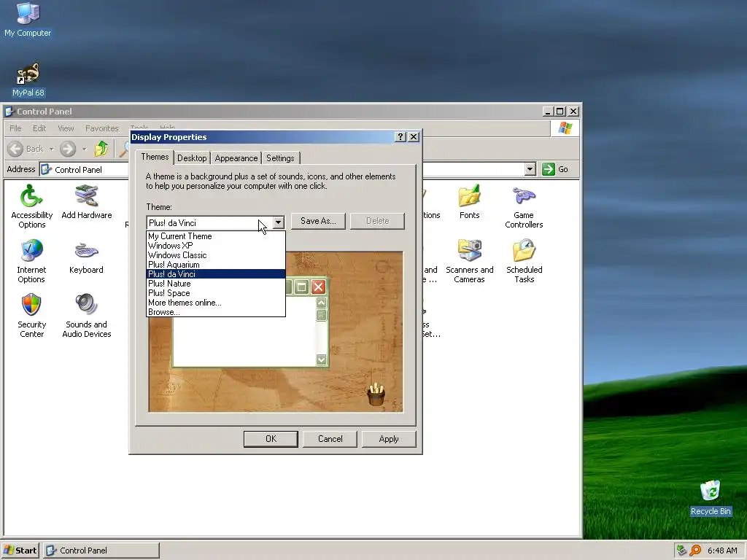Open Scanners and Cameras icon

(x=469, y=262)
